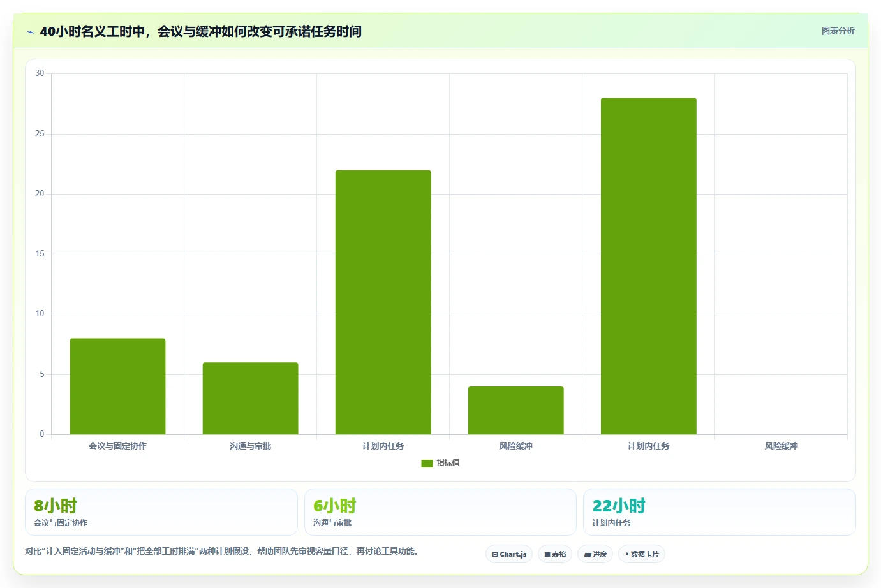This screenshot has width=881, height=588.
Task: Click the 22小时 stat card
Action: click(720, 512)
